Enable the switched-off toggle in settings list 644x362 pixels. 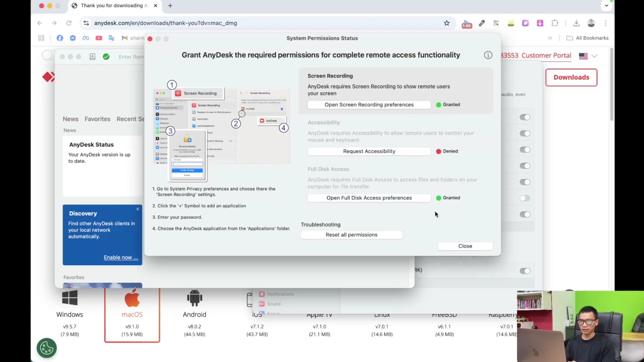(525, 198)
